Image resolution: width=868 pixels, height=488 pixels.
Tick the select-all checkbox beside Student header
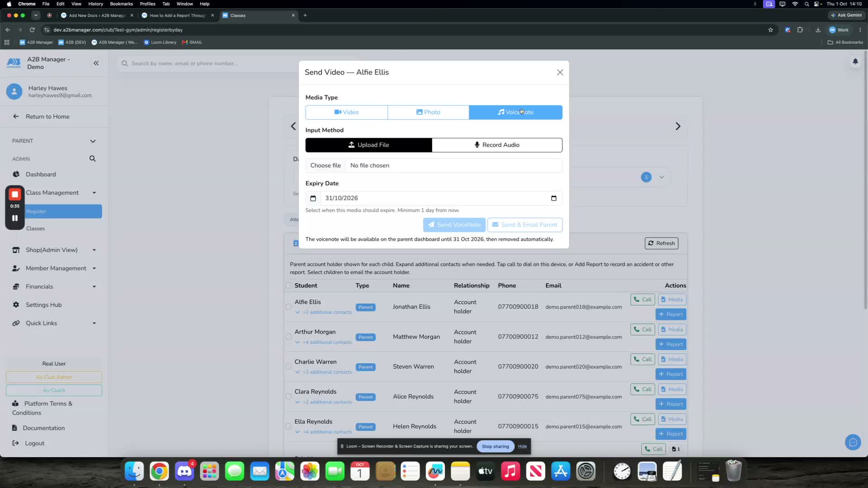click(x=288, y=286)
